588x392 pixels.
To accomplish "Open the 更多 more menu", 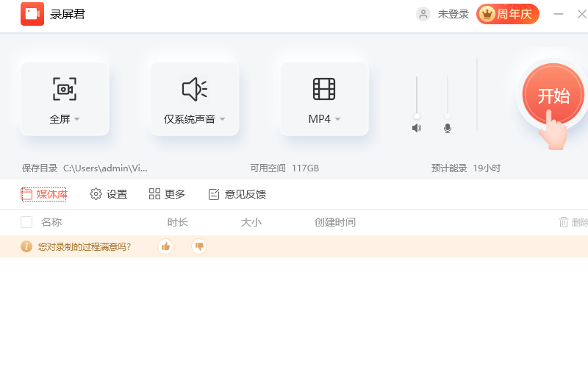I will [x=167, y=194].
